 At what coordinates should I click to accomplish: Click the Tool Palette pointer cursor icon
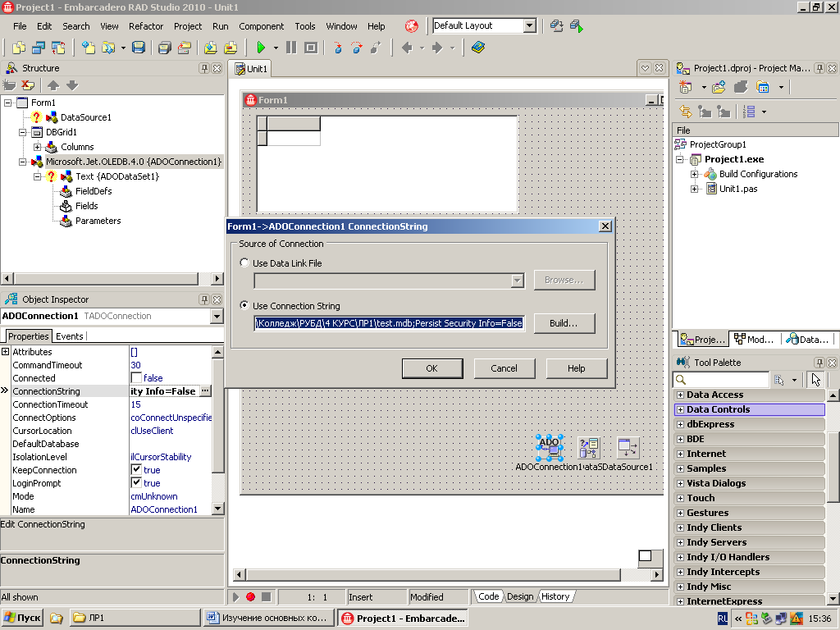pyautogui.click(x=816, y=380)
